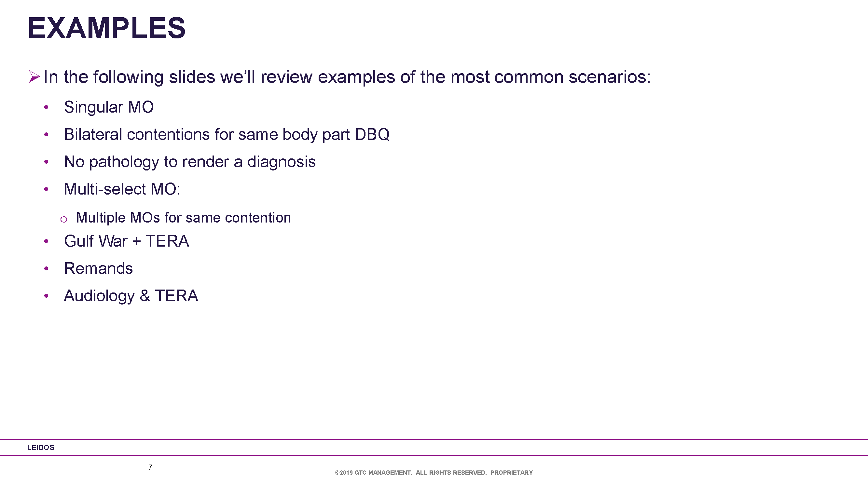This screenshot has height=488, width=868.
Task: Click the EXAMPLES slide title
Action: pos(106,28)
